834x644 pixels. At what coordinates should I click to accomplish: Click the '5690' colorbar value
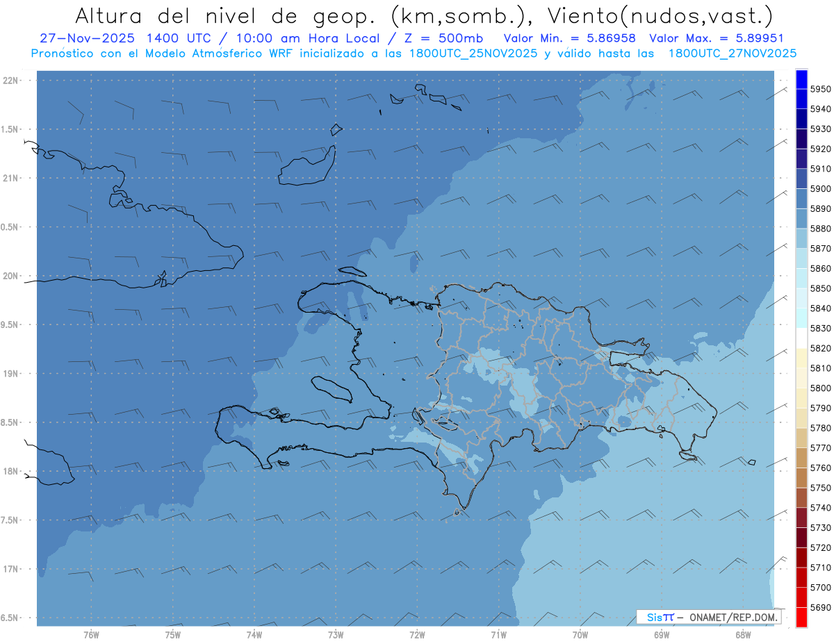(x=821, y=608)
